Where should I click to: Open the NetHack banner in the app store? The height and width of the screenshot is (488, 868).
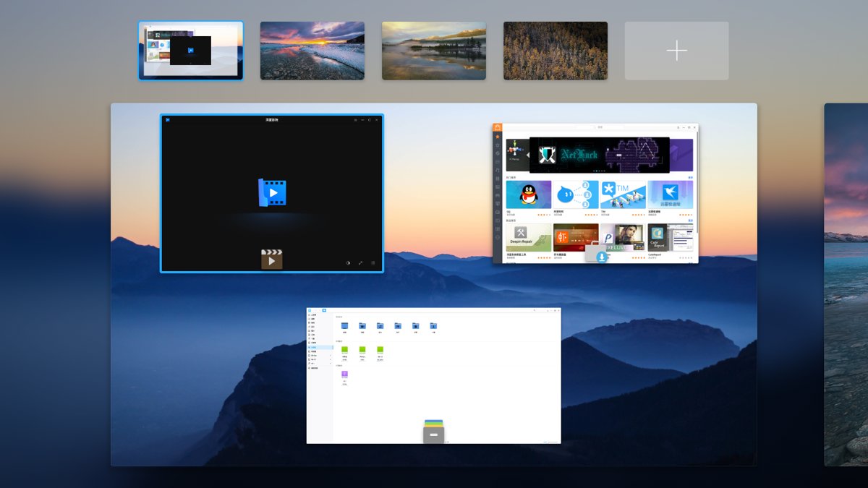pyautogui.click(x=600, y=155)
